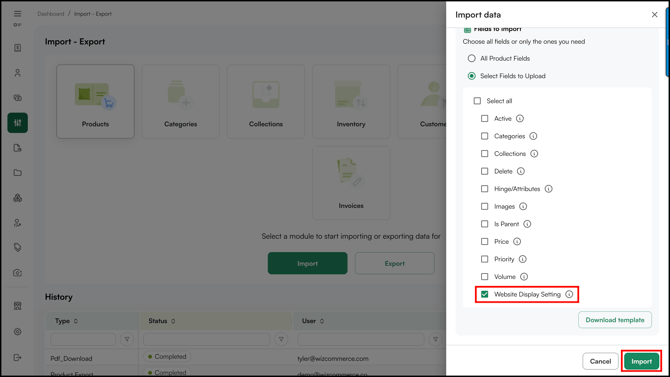Sort history by User column
The image size is (670, 377).
322,321
